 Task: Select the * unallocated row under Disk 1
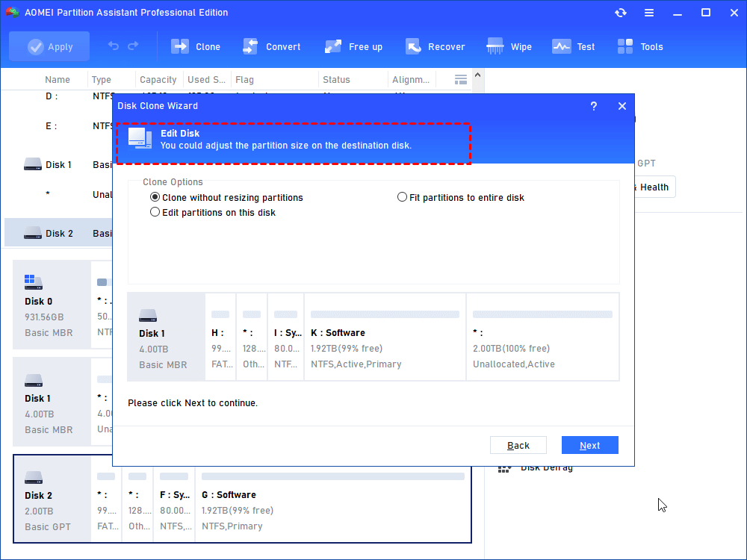[58, 194]
